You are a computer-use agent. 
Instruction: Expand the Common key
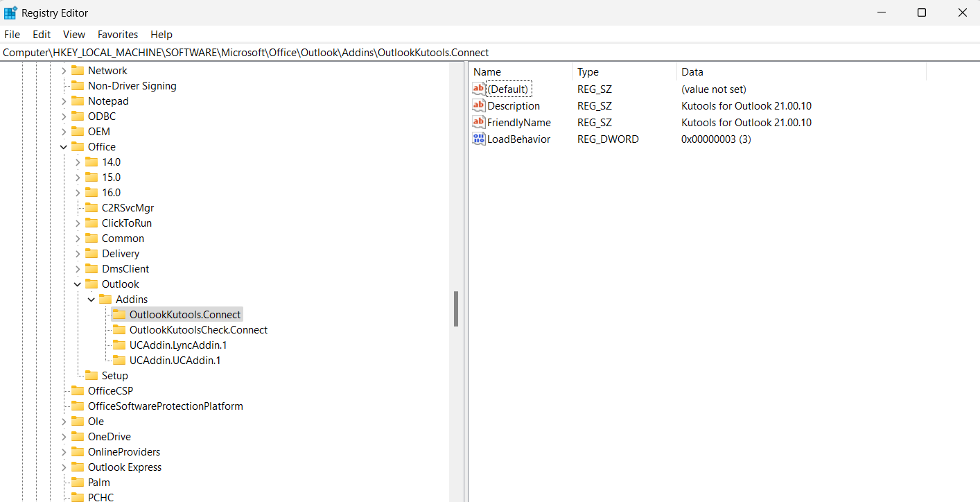click(x=78, y=238)
